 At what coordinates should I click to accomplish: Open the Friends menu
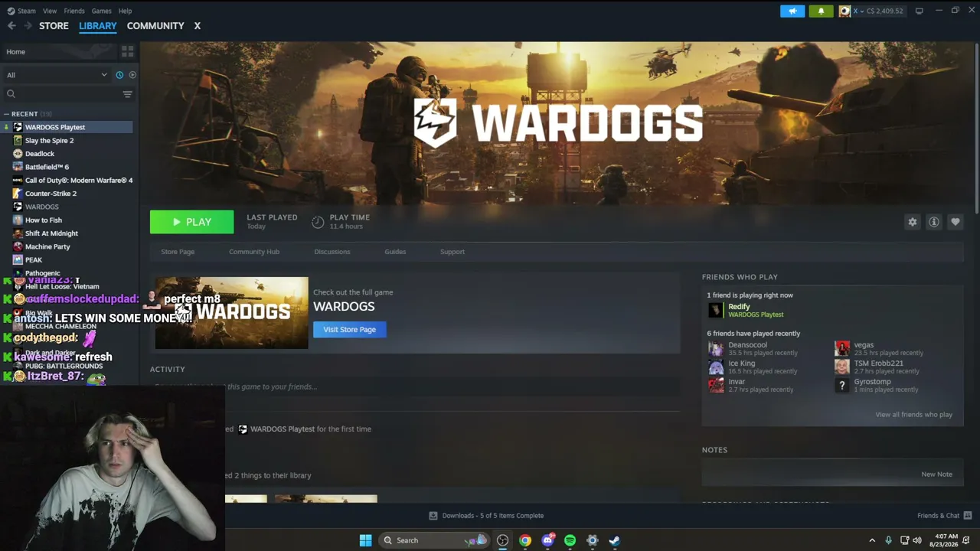pyautogui.click(x=74, y=11)
